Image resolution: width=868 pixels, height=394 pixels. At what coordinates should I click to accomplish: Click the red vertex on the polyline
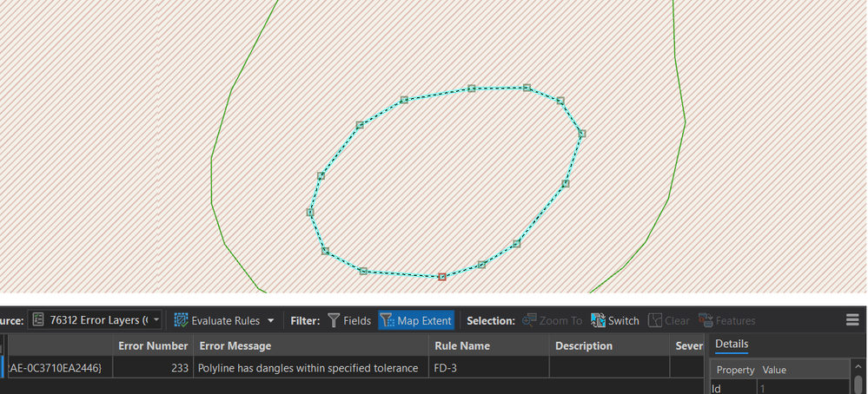[441, 277]
